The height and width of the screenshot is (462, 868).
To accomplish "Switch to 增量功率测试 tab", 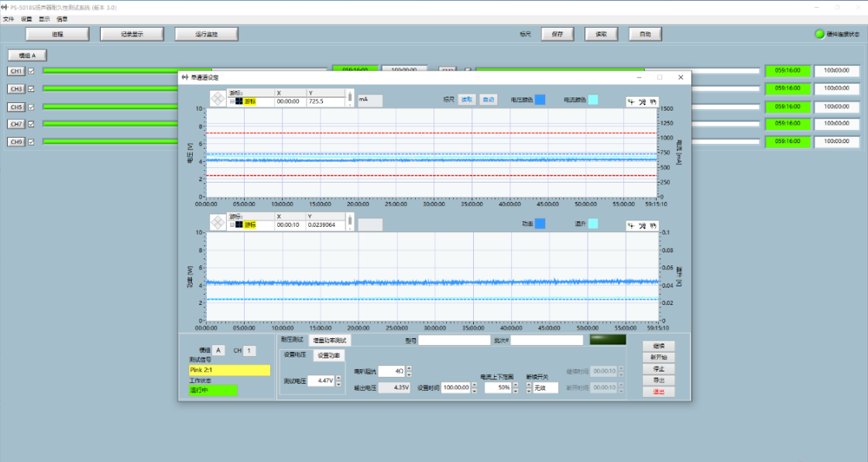I will (329, 341).
